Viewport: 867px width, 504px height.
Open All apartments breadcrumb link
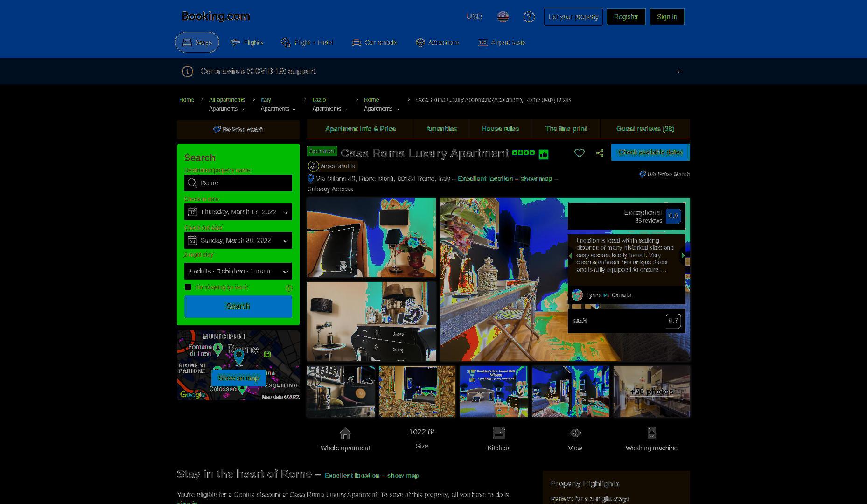pos(227,100)
